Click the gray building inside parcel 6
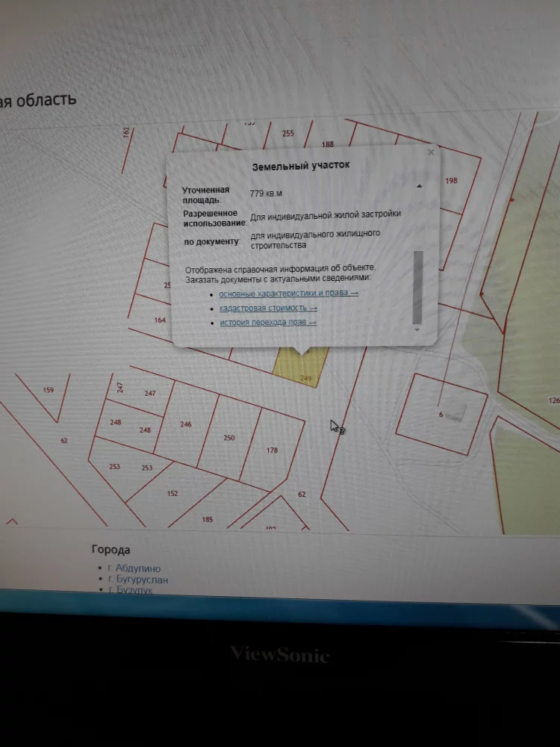 455,412
